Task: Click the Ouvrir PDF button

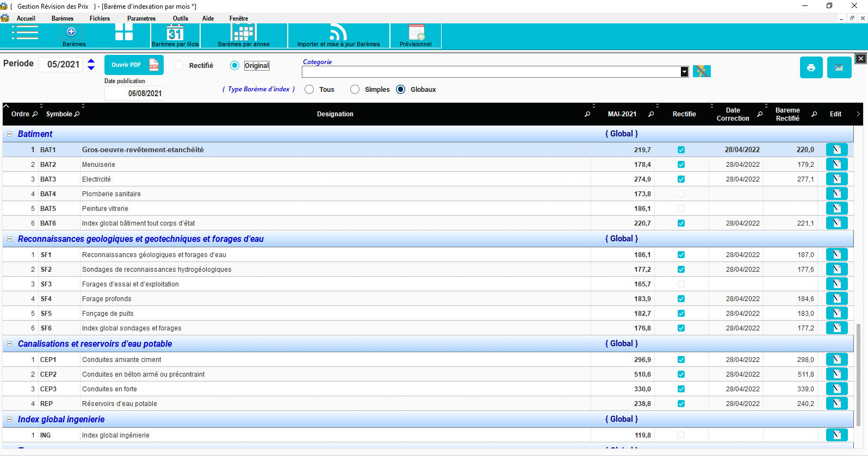Action: point(133,65)
